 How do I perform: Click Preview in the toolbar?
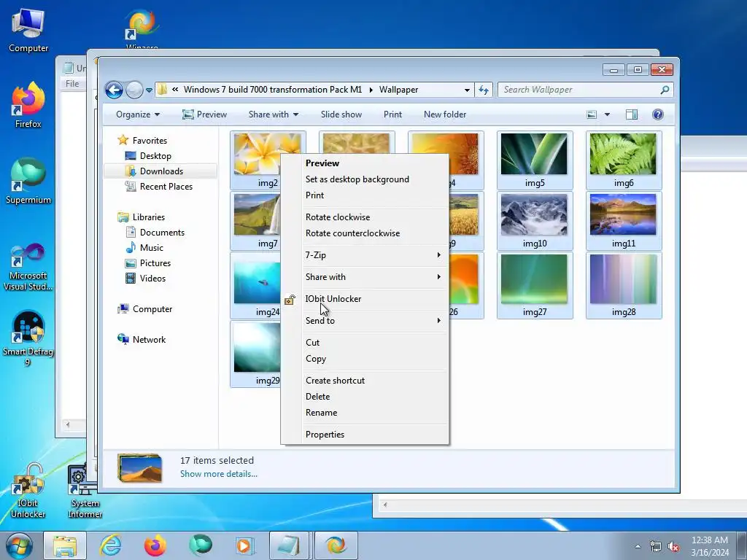(205, 114)
